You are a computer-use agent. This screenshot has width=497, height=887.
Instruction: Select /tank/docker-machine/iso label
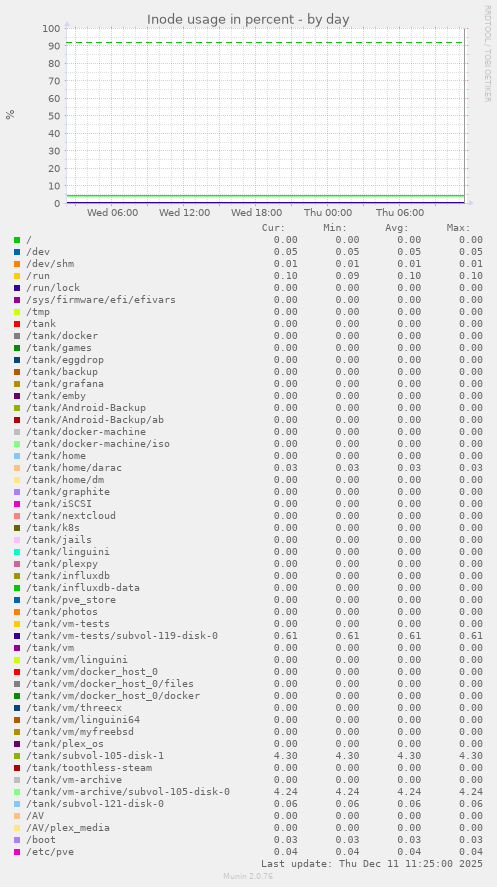[98, 444]
